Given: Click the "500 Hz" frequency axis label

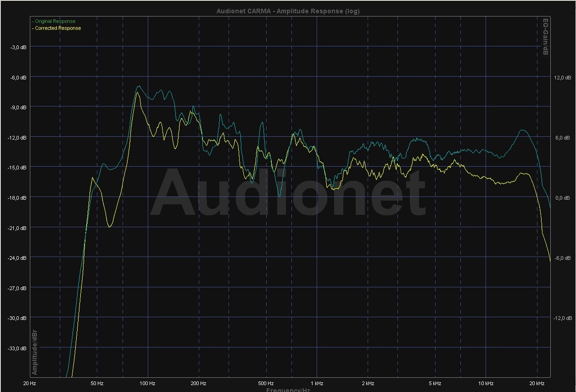Looking at the screenshot, I should pyautogui.click(x=266, y=383).
